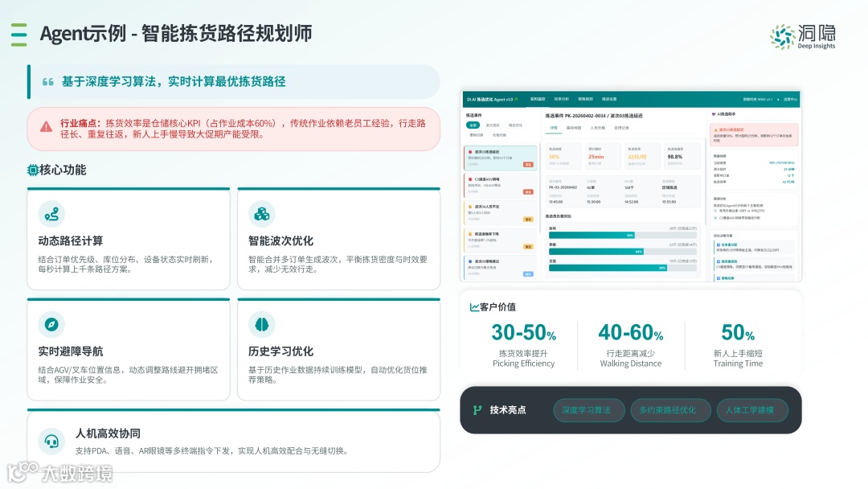Switch to the 路径地图 tab

574,128
